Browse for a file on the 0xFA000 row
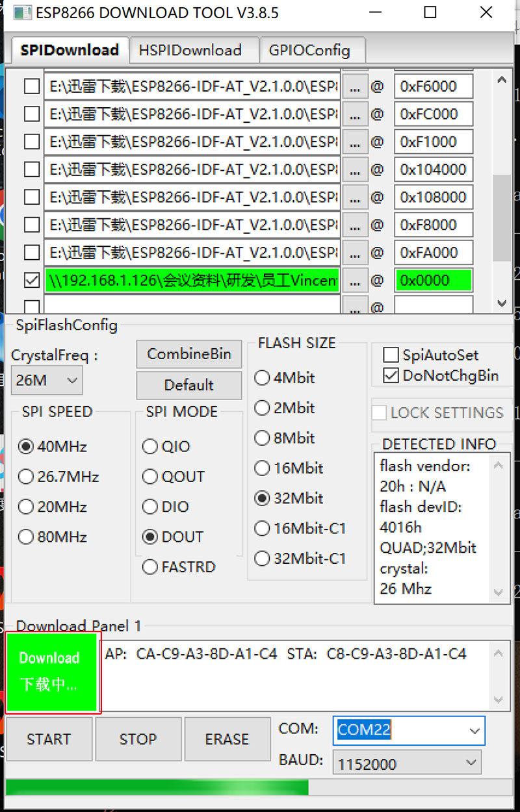 coord(355,253)
